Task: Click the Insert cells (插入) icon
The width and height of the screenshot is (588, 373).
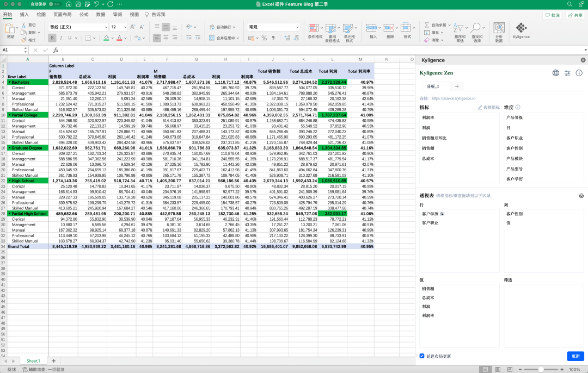Action: pos(371,28)
